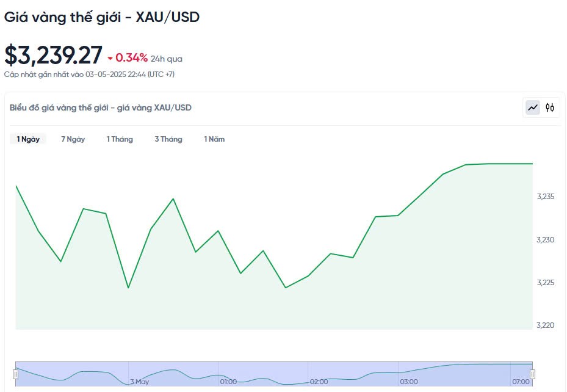Switch chart to 1 Năm range
567x392 pixels.
click(x=214, y=139)
